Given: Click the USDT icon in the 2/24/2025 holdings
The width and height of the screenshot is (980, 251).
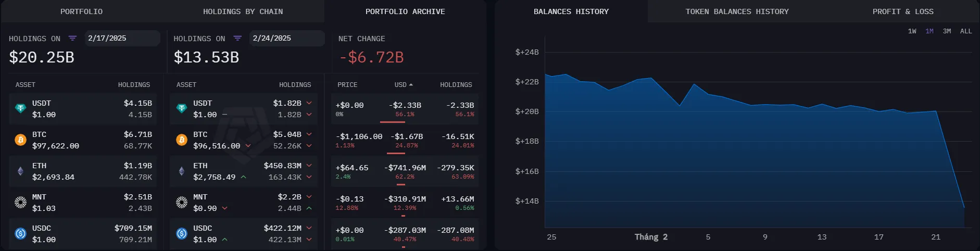Looking at the screenshot, I should click(182, 109).
